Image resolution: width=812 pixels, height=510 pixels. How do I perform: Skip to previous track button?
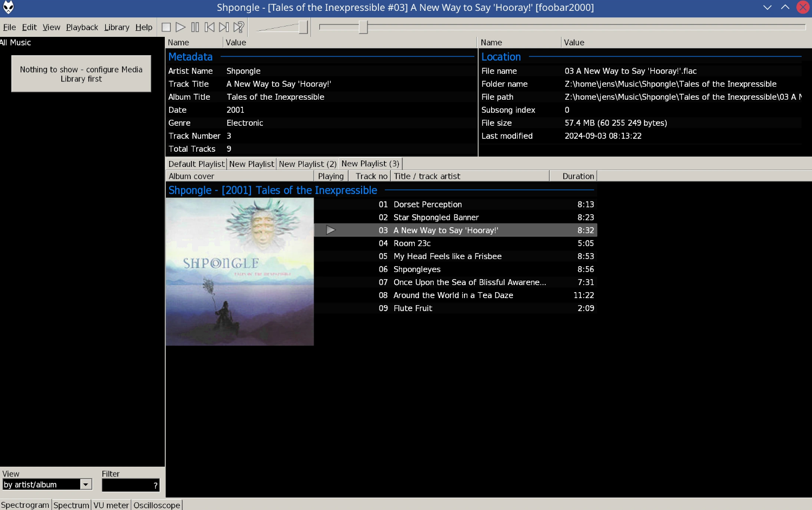click(x=210, y=27)
